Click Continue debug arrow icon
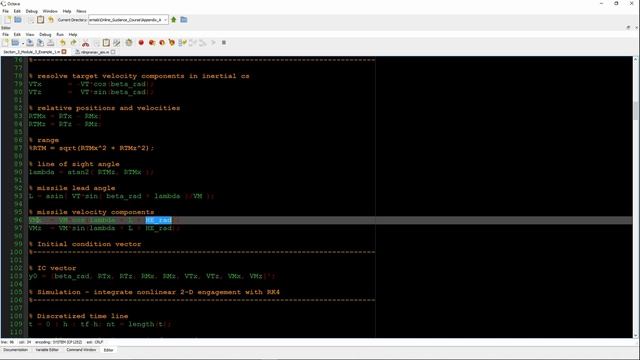Screen dimensions: 640x360 click(213, 42)
